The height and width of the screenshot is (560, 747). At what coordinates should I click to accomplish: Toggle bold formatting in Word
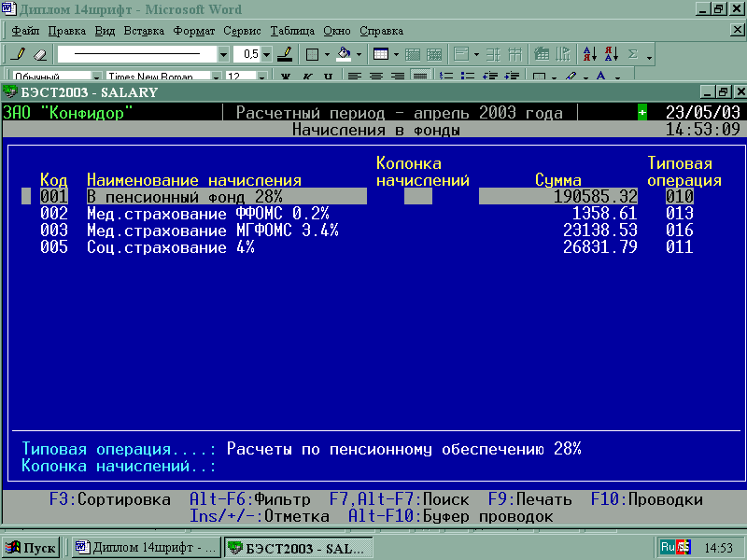tap(286, 77)
